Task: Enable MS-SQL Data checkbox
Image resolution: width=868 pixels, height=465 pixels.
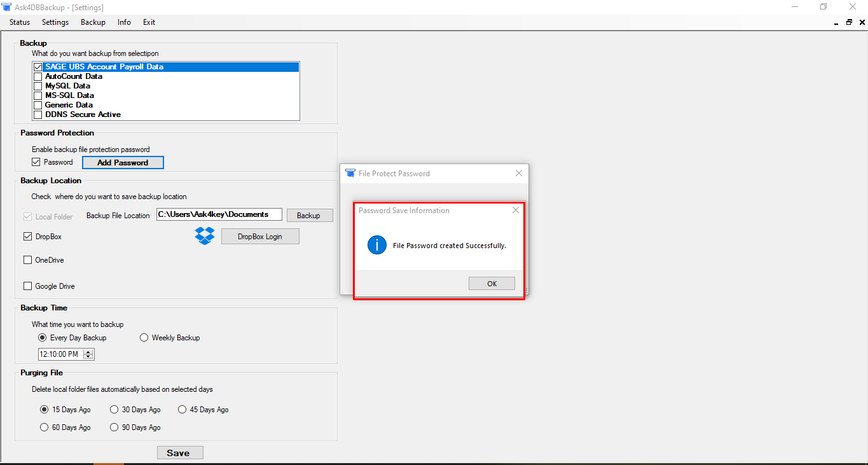Action: click(x=38, y=95)
